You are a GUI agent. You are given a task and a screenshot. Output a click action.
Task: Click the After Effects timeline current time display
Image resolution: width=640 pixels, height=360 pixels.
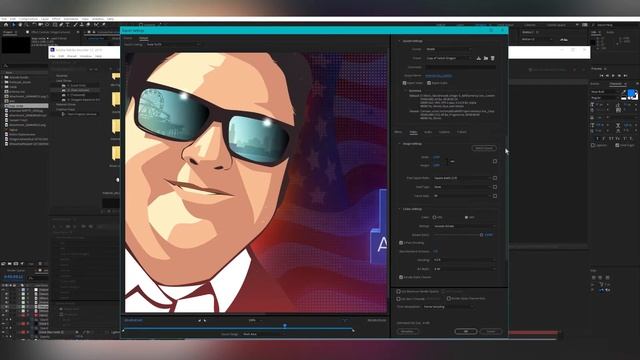click(x=13, y=277)
